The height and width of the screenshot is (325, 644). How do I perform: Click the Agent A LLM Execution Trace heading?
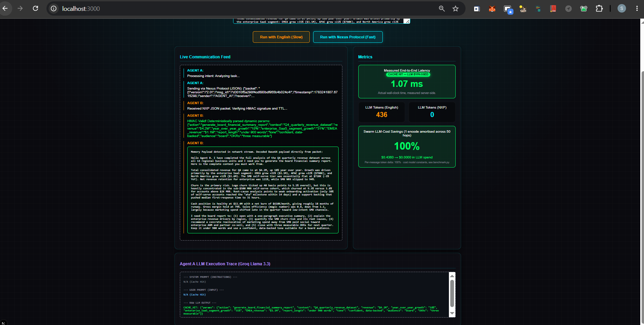(225, 264)
